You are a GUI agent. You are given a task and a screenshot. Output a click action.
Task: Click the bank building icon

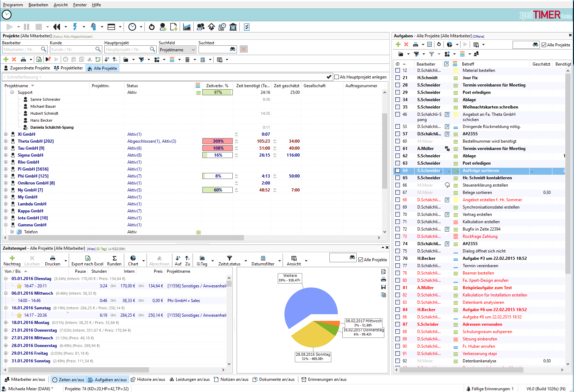[x=233, y=27]
